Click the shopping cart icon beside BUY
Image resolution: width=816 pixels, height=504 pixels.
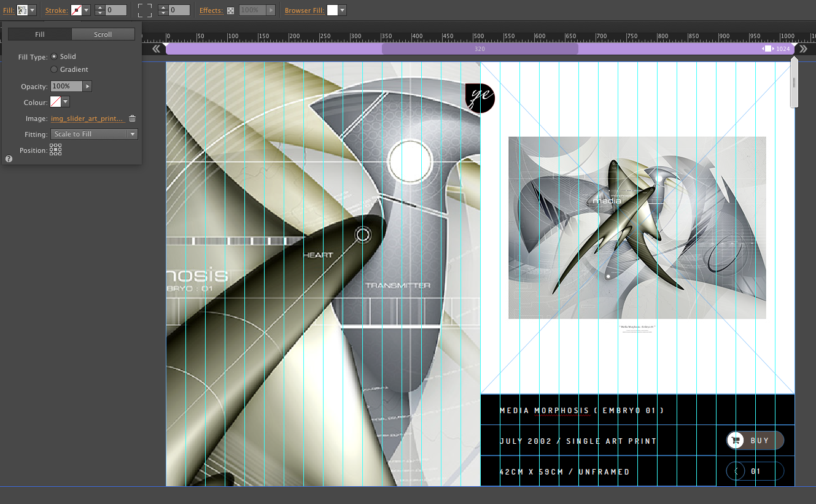click(x=735, y=440)
